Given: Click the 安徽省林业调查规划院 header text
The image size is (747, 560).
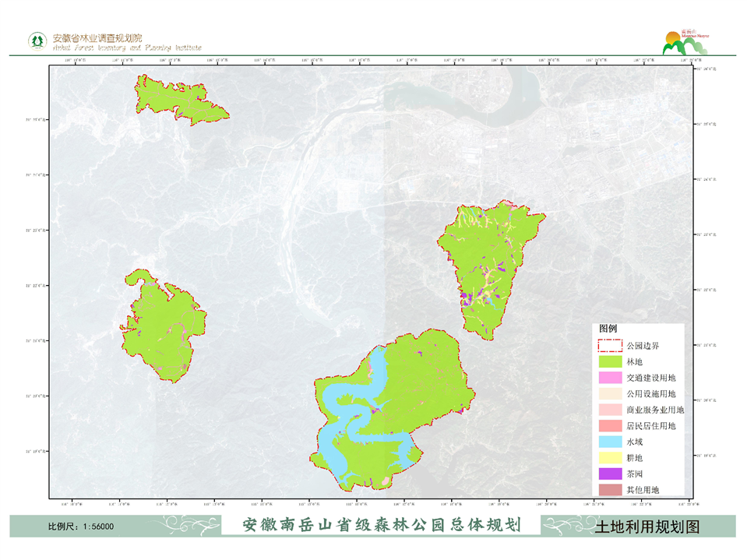Looking at the screenshot, I should coord(98,37).
